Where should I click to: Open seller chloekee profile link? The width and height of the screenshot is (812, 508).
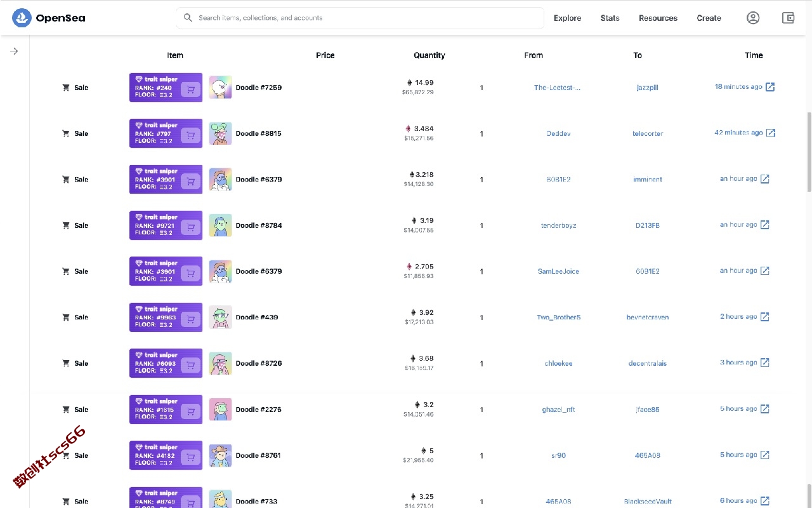click(558, 363)
